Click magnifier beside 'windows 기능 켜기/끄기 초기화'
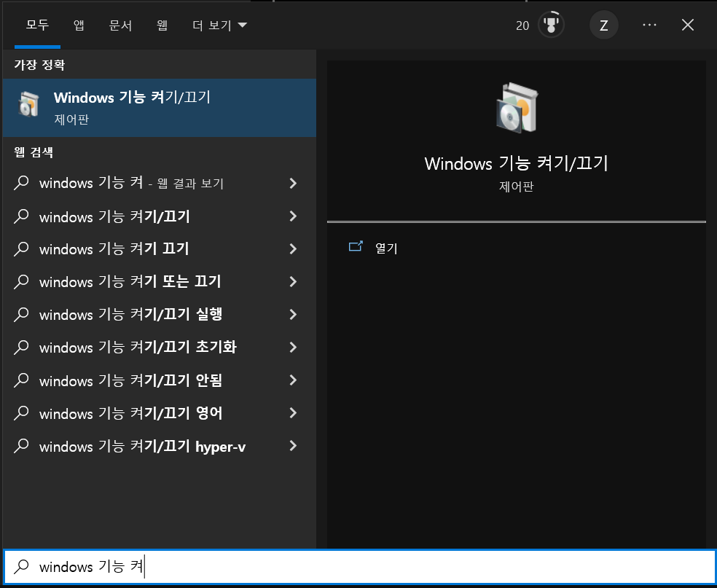The image size is (717, 588). pos(21,347)
